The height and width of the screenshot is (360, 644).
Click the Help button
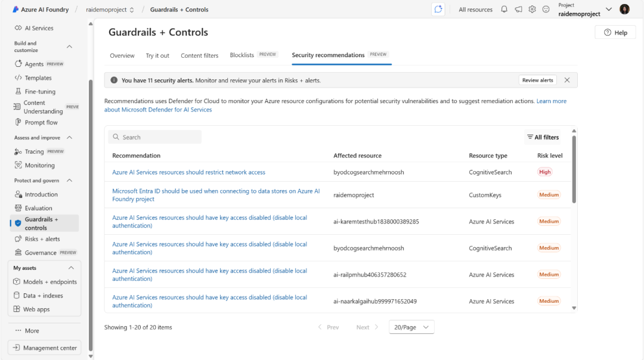point(615,32)
